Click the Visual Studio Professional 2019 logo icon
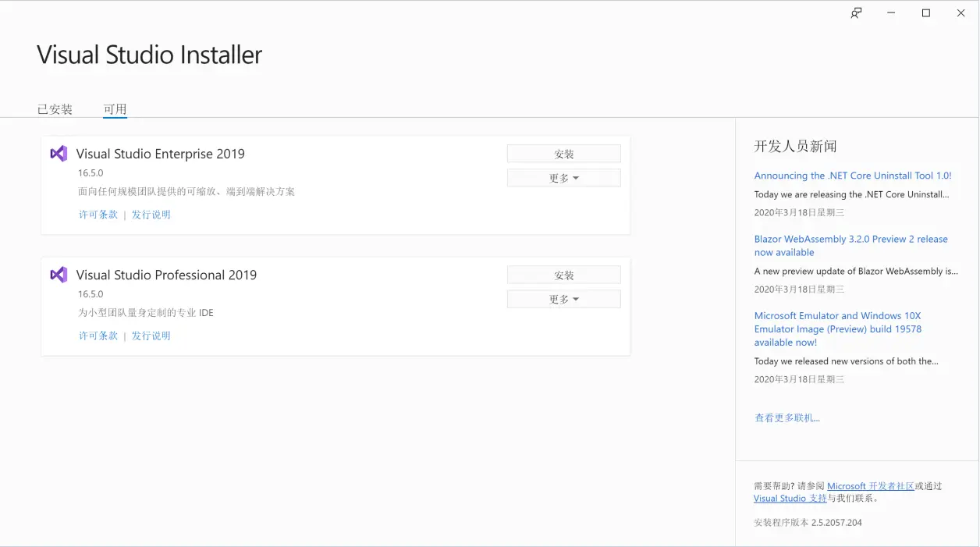 [x=59, y=275]
